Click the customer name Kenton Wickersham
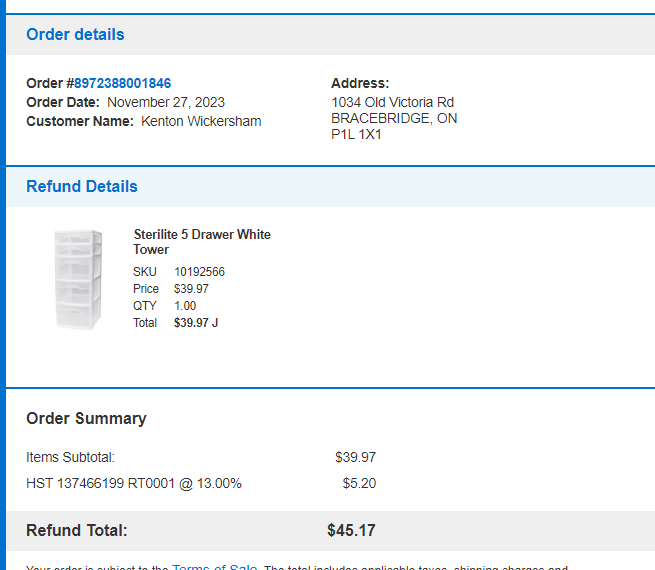Screen dimensions: 655x570 click(x=201, y=121)
